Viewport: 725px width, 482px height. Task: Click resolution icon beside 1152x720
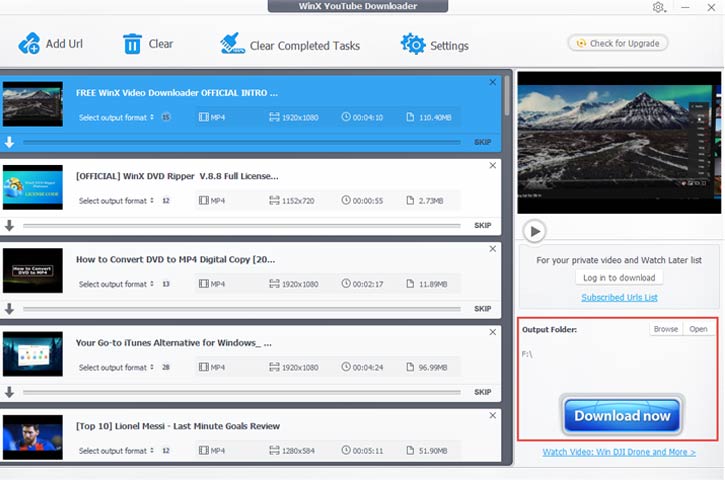coord(274,200)
